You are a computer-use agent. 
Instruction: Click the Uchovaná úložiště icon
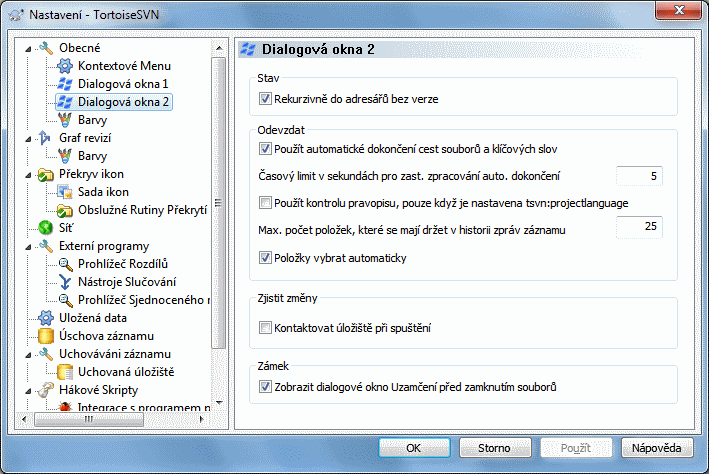click(x=65, y=372)
